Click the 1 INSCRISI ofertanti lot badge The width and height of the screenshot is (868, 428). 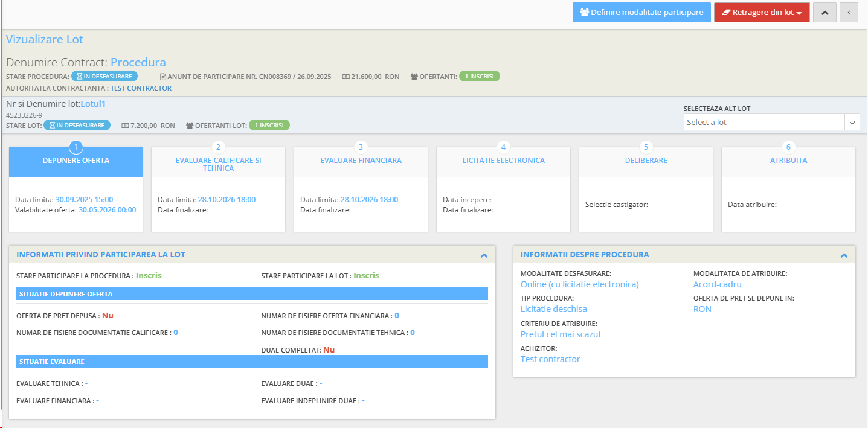[269, 125]
